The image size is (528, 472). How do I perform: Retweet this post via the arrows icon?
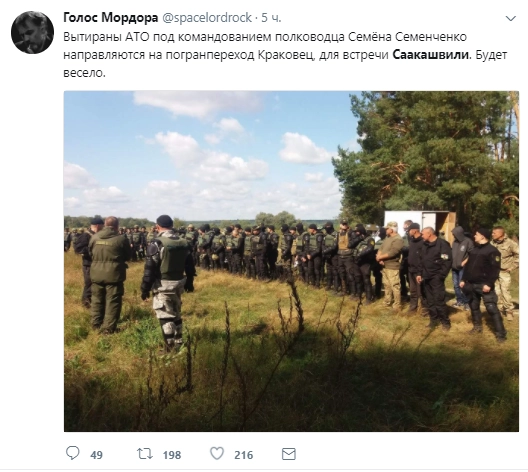[145, 453]
